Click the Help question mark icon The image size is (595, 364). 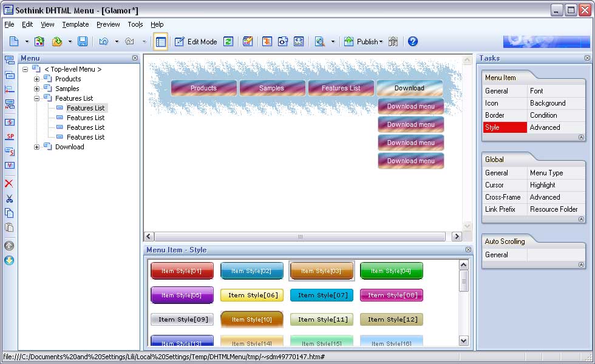point(412,41)
